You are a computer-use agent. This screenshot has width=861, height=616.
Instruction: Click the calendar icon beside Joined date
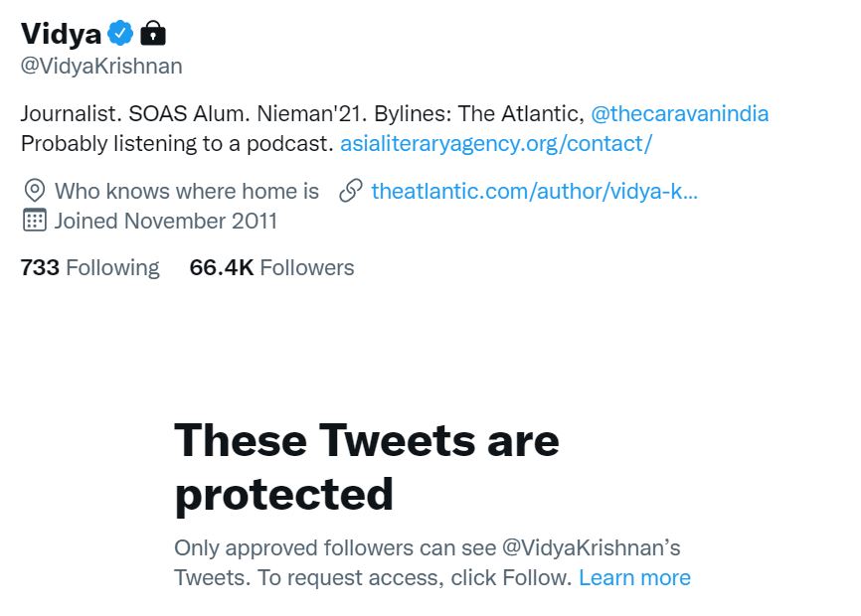[x=35, y=221]
